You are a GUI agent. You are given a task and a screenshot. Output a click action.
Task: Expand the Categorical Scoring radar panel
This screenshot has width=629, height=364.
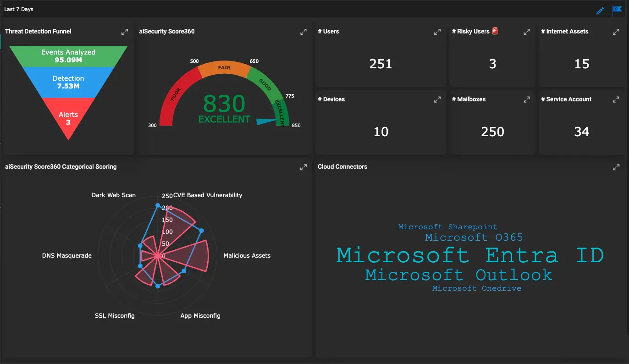(x=303, y=167)
